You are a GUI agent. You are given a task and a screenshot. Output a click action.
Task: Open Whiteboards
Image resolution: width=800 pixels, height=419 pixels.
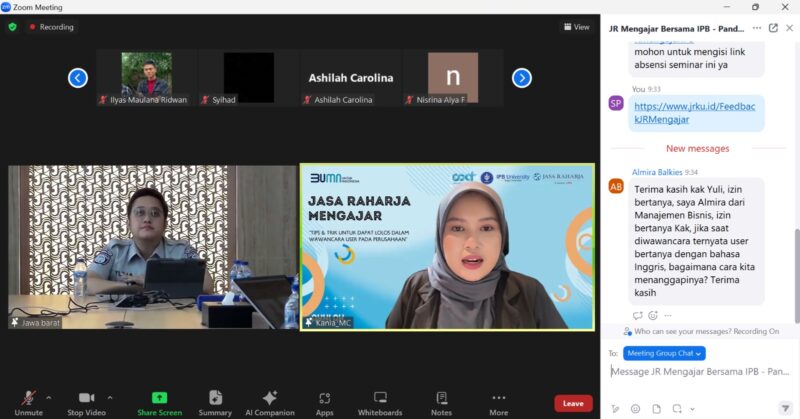[380, 399]
